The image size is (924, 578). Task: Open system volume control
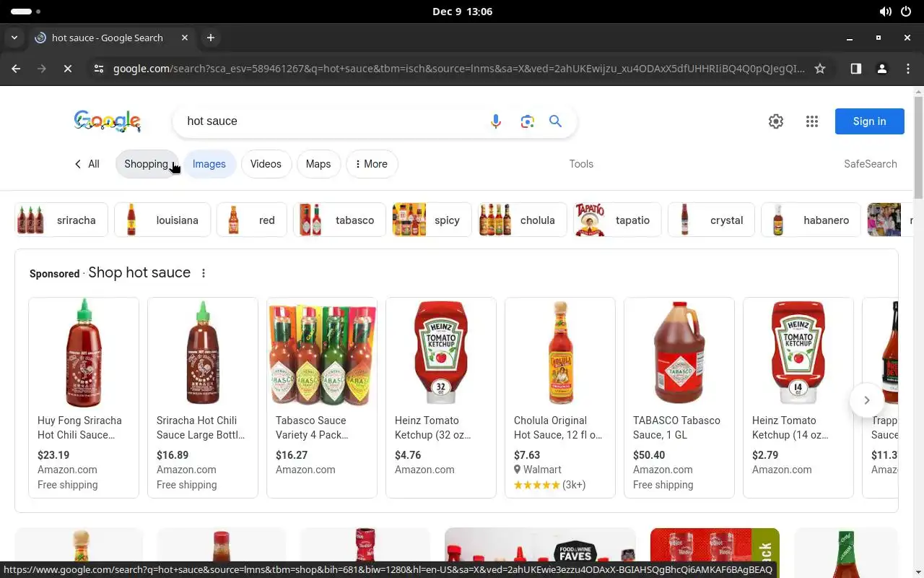coord(885,12)
